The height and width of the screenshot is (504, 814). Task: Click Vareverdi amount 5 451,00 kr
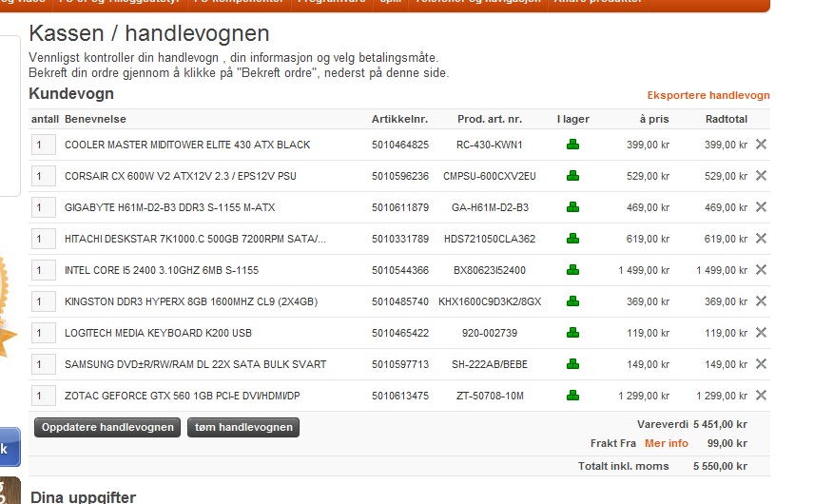(720, 424)
